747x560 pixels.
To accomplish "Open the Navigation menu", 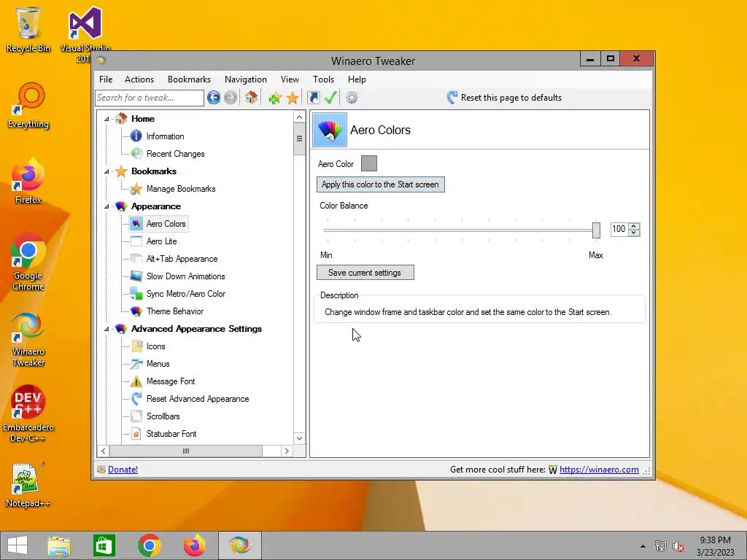I will (245, 79).
